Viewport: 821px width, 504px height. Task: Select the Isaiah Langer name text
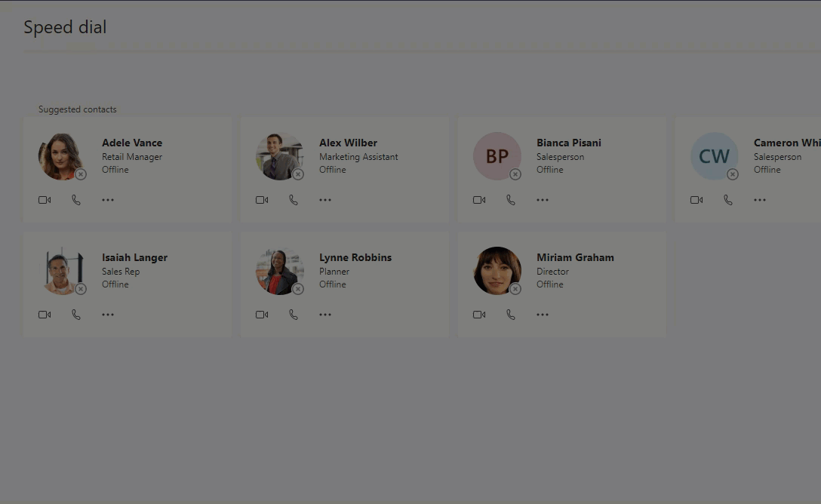[x=134, y=257]
